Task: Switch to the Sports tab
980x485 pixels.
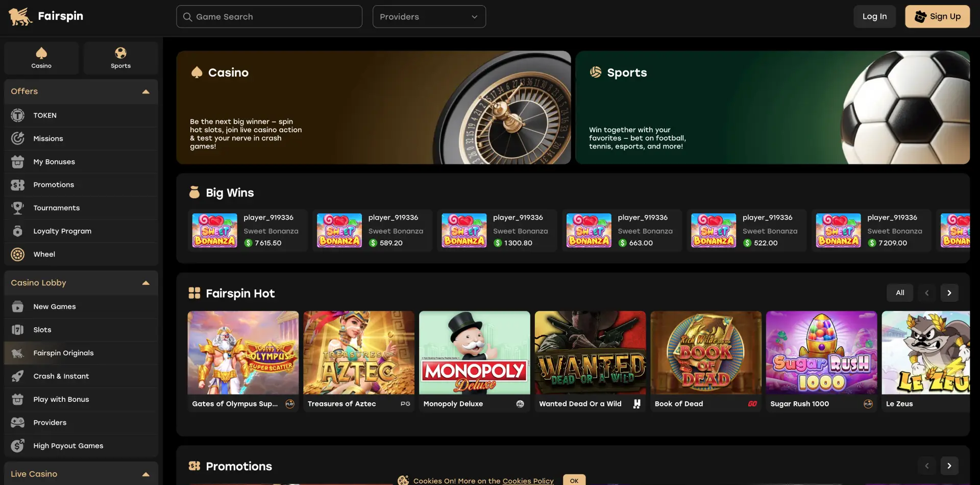Action: [x=120, y=58]
